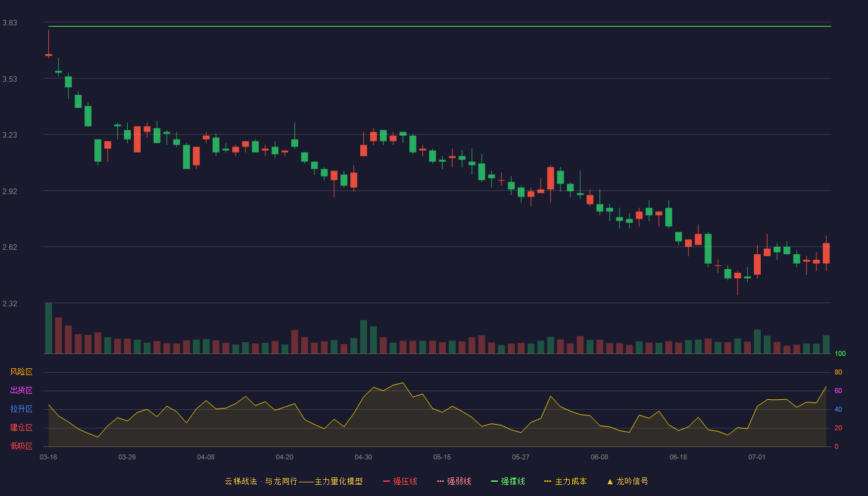Image resolution: width=868 pixels, height=496 pixels.
Task: Click the magenta 60 indicator axis value
Action: pos(838,391)
